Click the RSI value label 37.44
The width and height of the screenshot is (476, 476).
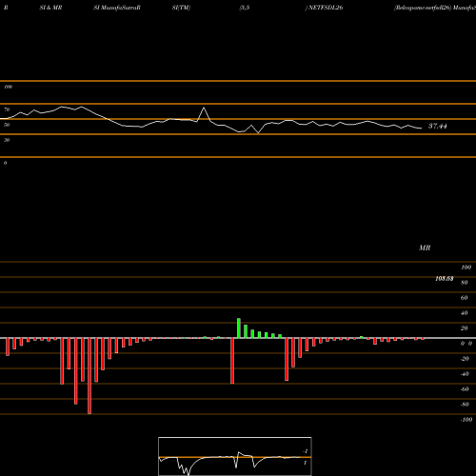[x=438, y=126]
